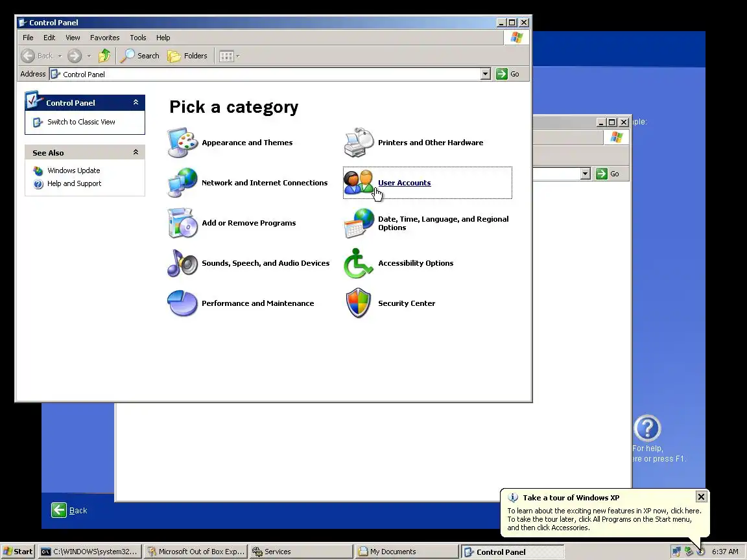
Task: Click the Back arrow in Control Panel toolbar
Action: coord(28,56)
